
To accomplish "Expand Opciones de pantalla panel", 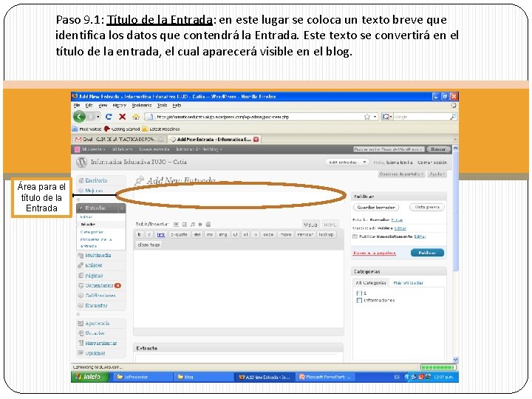I will 402,174.
